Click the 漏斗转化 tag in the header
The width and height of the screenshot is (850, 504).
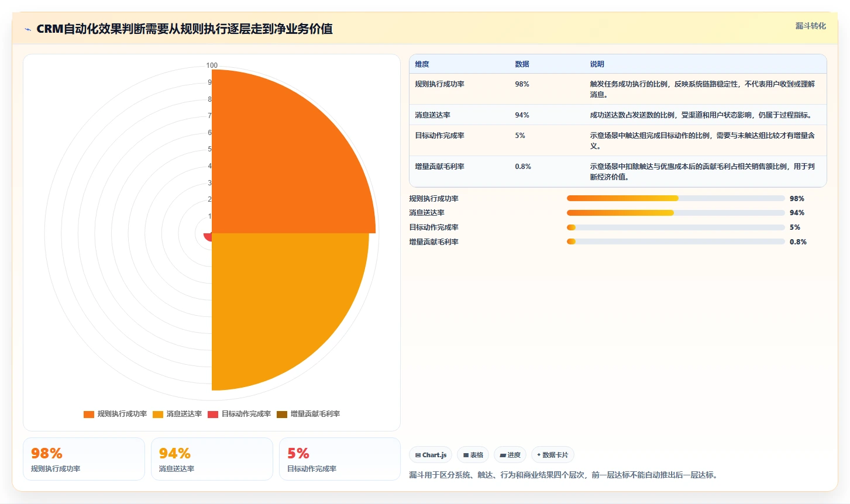point(811,26)
